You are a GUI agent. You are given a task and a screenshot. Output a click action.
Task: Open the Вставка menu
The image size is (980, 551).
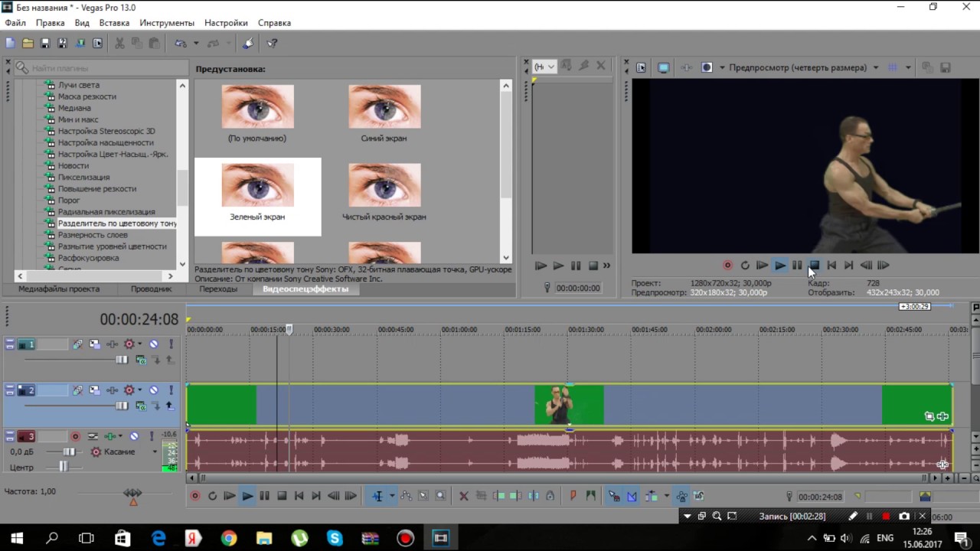pos(114,23)
